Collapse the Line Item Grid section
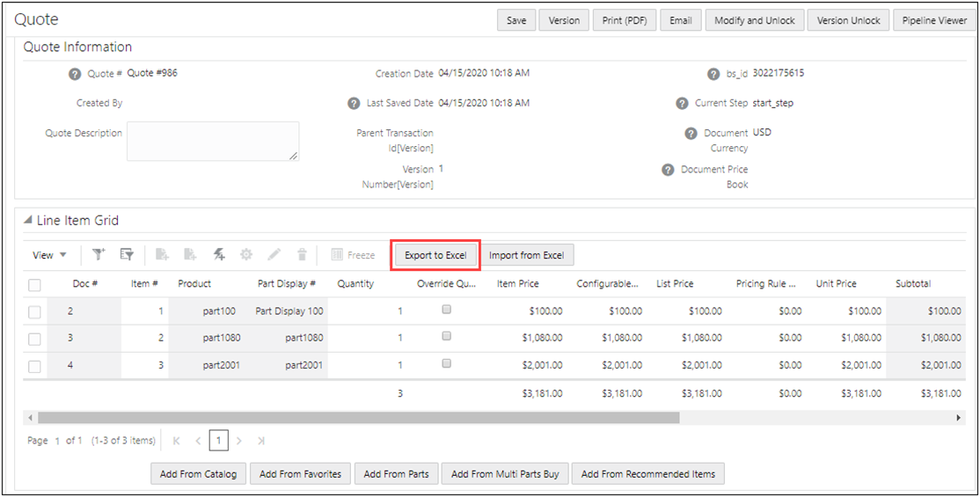The height and width of the screenshot is (497, 980). click(x=29, y=220)
